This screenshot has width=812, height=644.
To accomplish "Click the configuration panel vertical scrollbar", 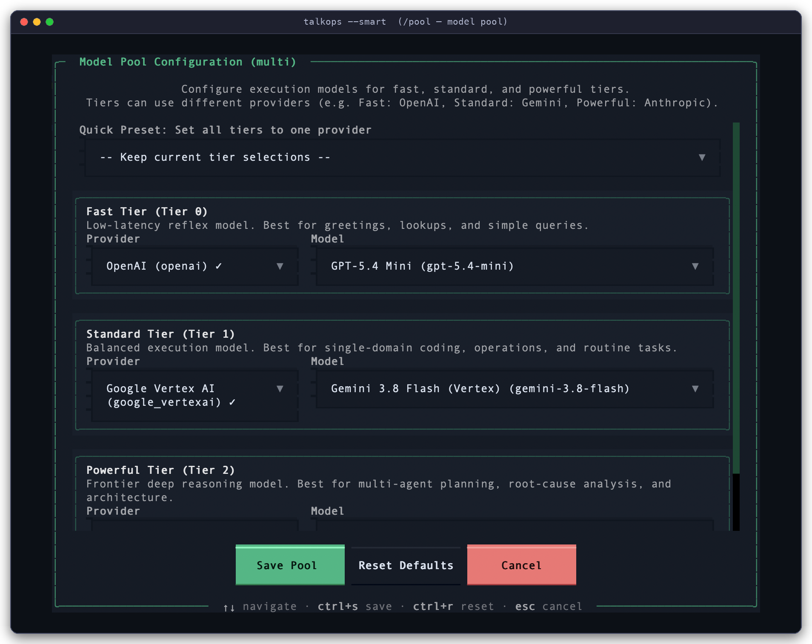I will pos(736,326).
